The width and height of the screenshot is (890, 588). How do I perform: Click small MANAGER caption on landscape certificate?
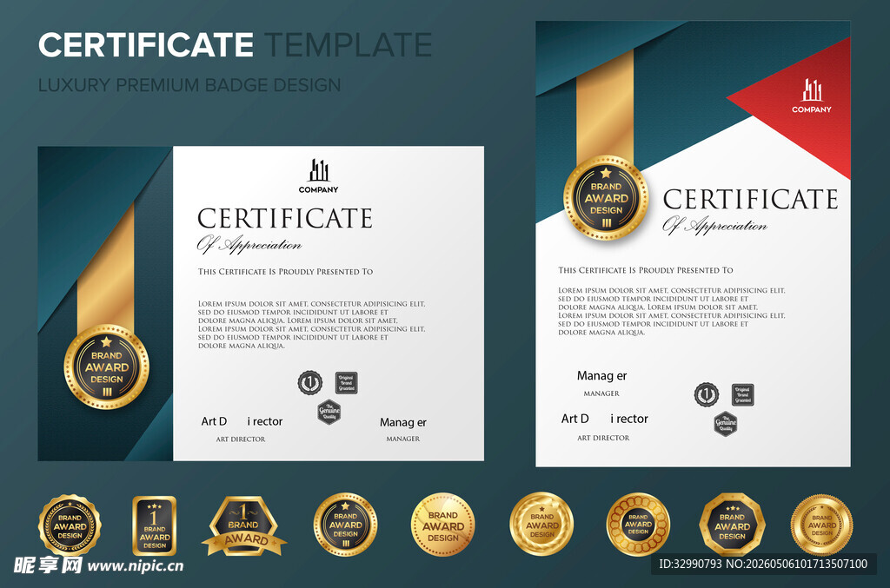click(403, 439)
